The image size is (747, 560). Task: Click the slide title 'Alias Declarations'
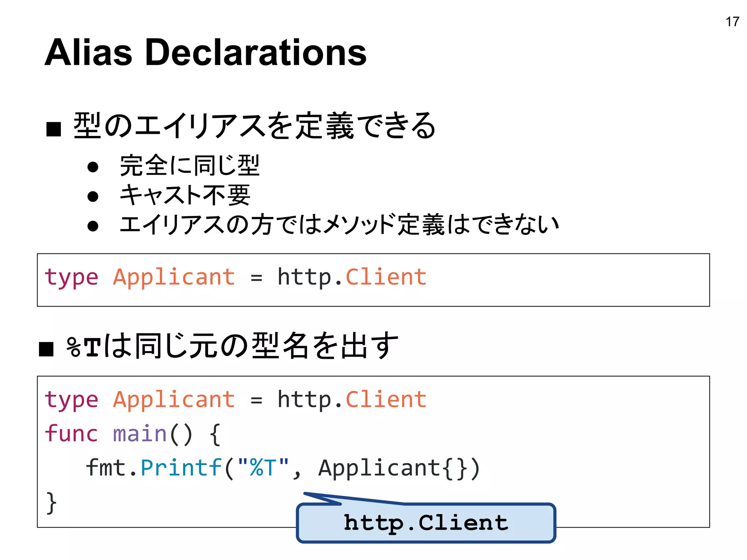tap(205, 52)
